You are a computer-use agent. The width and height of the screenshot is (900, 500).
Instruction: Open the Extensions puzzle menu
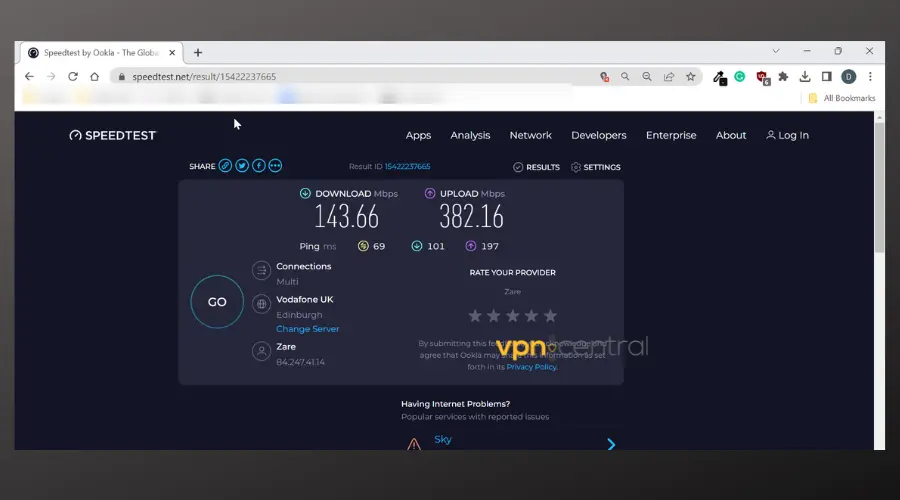(x=783, y=76)
